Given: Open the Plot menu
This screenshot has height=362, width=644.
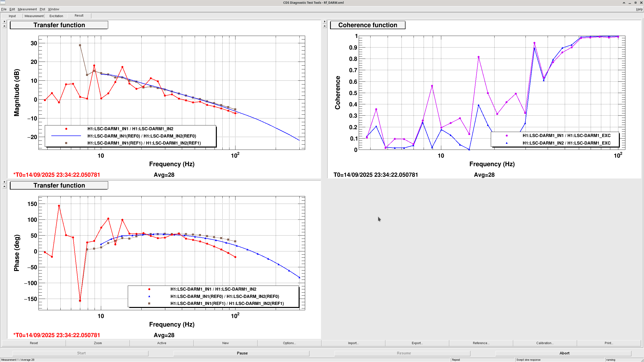Looking at the screenshot, I should (x=42, y=9).
